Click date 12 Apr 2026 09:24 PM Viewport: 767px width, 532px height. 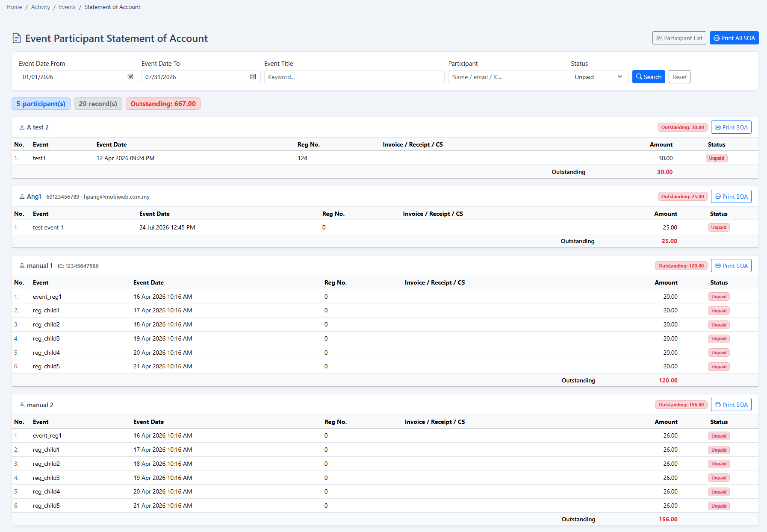click(x=126, y=158)
